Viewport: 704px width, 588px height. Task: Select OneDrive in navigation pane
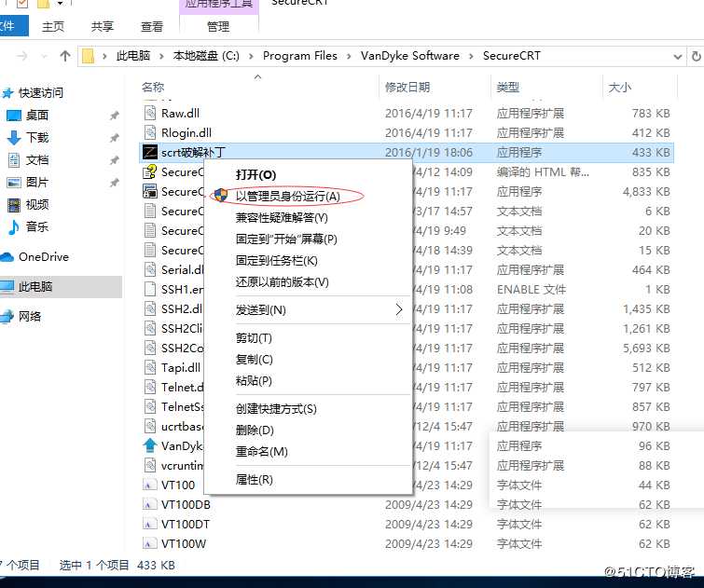tap(43, 257)
